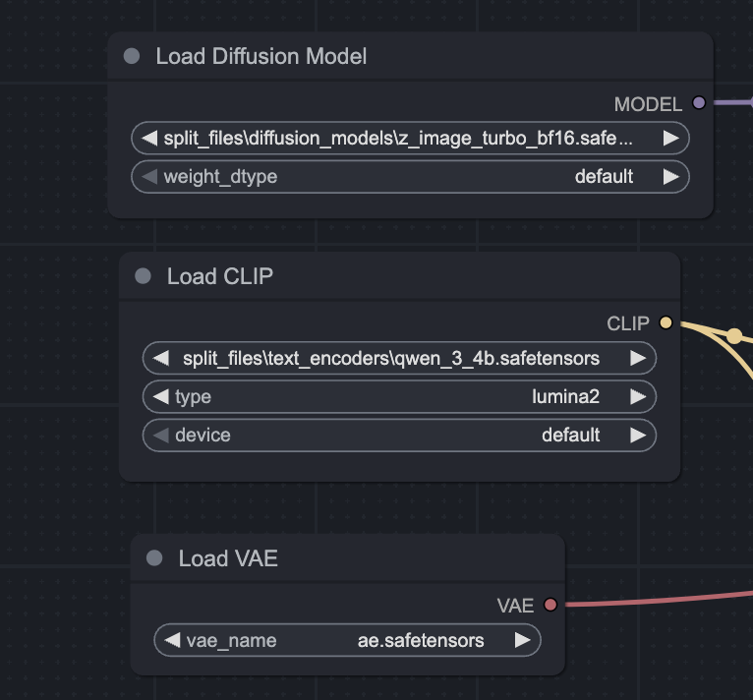Click next arrow on device field
Screen dimensions: 753x700
click(x=638, y=435)
